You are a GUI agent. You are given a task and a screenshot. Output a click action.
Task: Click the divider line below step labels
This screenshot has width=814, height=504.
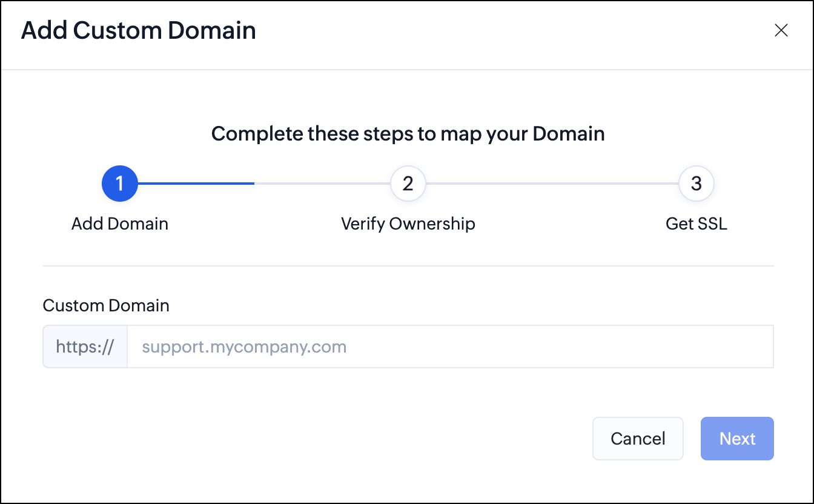tap(408, 265)
